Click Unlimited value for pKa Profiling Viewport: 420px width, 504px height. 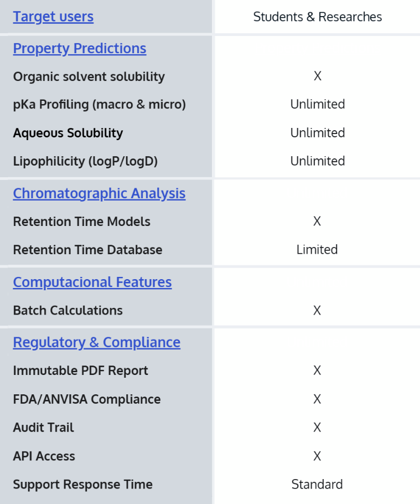(318, 104)
